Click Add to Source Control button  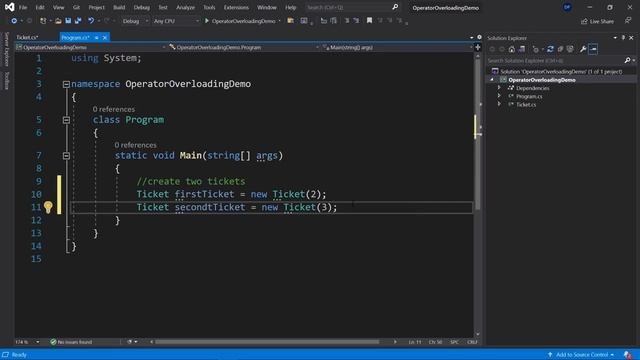click(581, 355)
